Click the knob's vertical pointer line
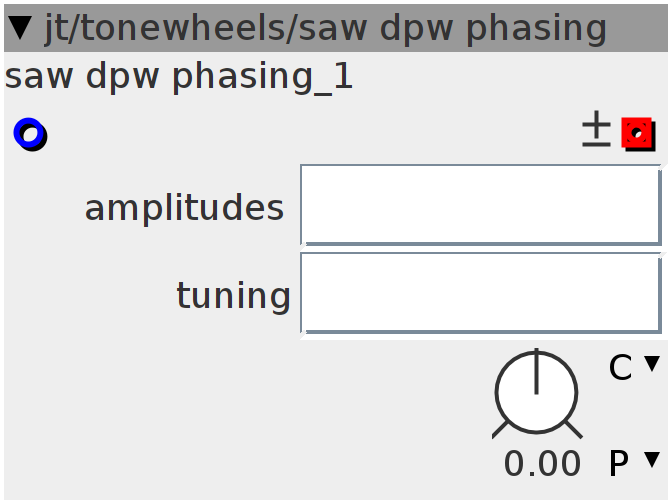Screen dimensions: 672x504 tap(536, 370)
